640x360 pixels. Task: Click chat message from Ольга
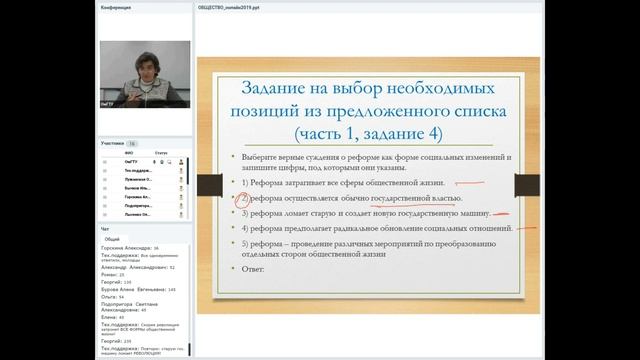113,297
